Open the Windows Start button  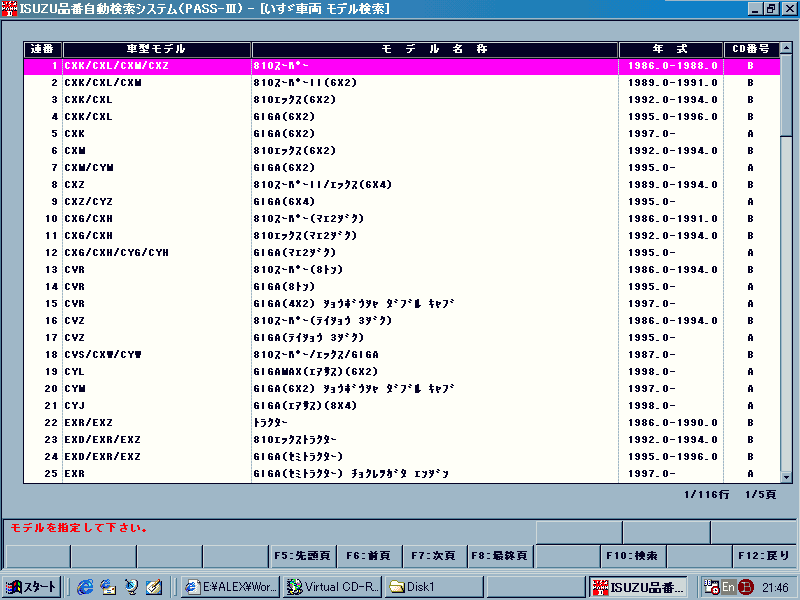pyautogui.click(x=32, y=587)
